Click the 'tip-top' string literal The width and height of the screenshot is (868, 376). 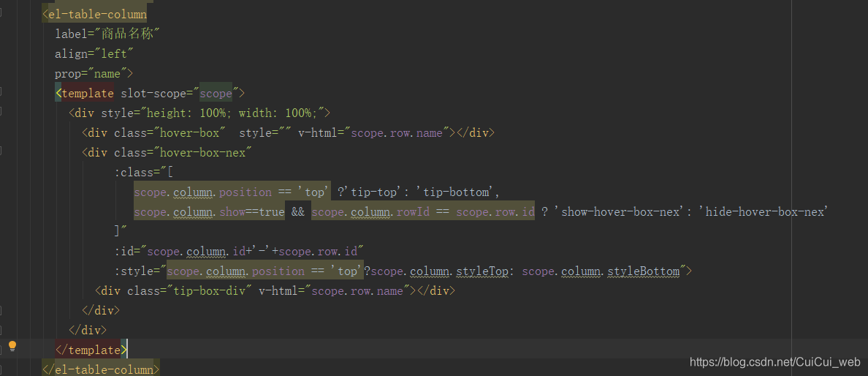(374, 192)
